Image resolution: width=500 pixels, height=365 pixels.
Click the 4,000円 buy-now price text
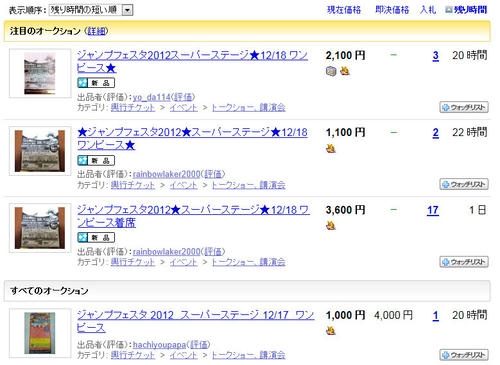[x=393, y=315]
